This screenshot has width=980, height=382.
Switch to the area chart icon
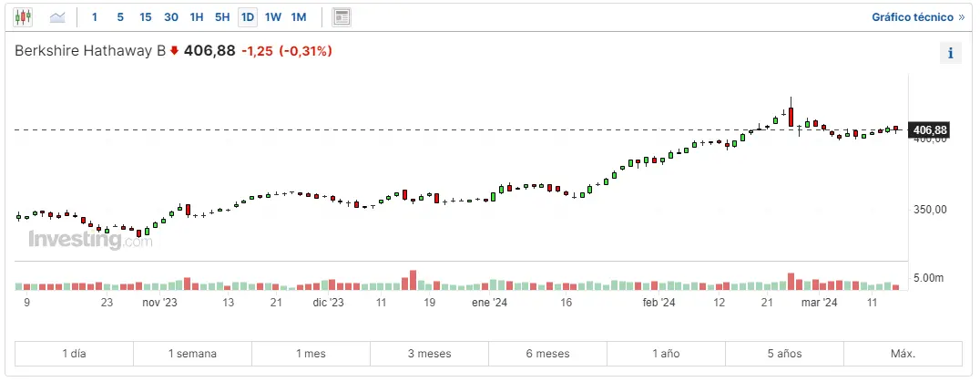57,17
